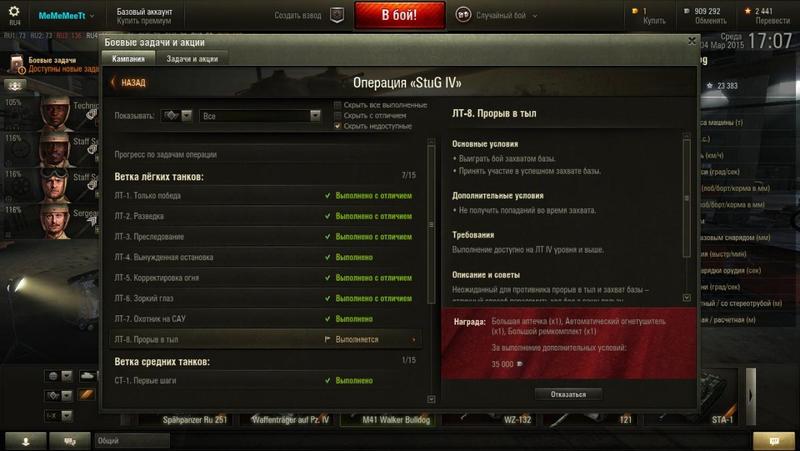Screen dimensions: 800x451
Task: Click the random battle mode icon
Action: [x=463, y=15]
